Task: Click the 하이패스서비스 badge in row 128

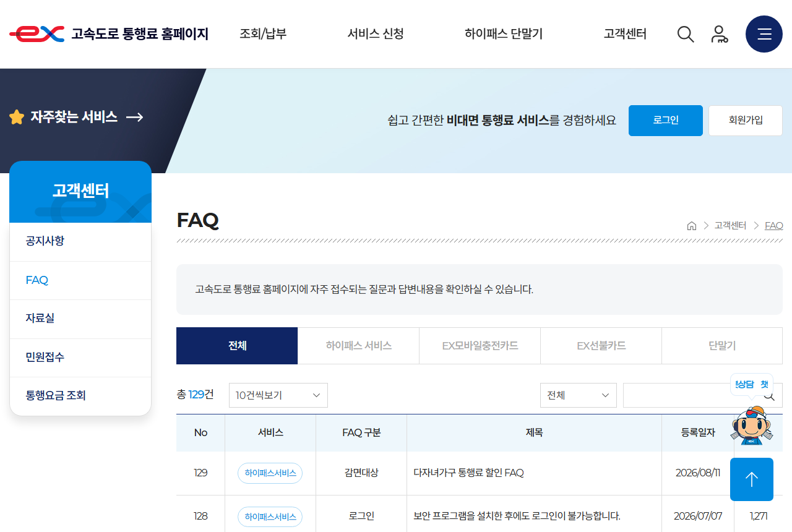Action: [270, 517]
